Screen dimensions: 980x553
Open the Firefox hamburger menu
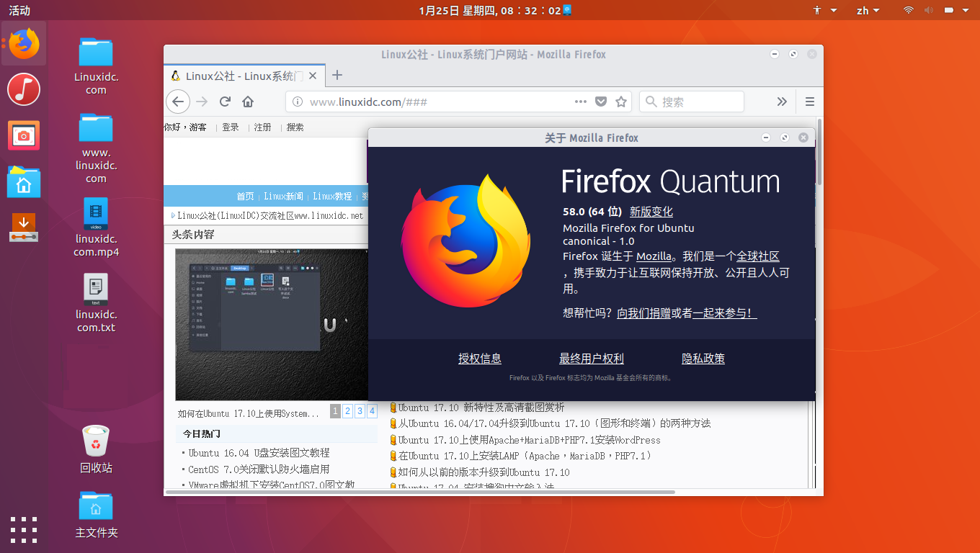(x=810, y=102)
